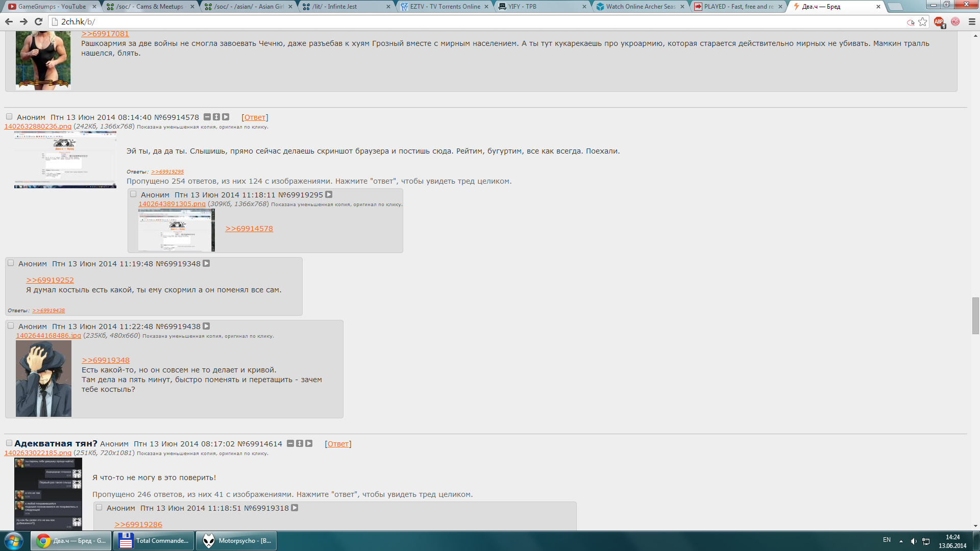
Task: Open Total Commander from the taskbar
Action: [154, 540]
